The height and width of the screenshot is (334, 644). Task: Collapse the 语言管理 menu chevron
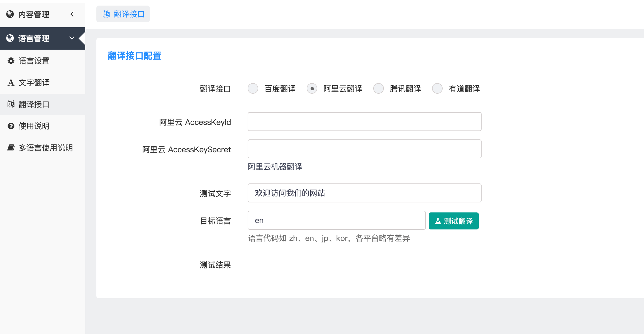click(x=72, y=38)
